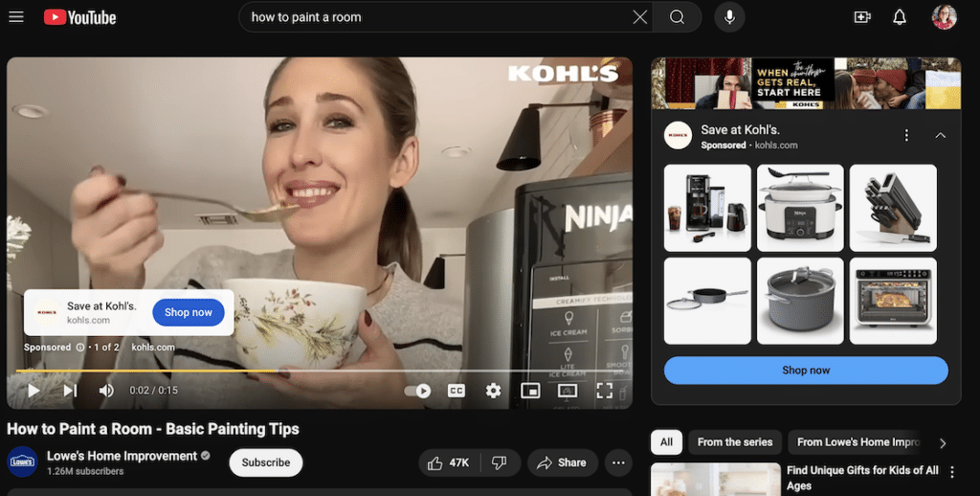The height and width of the screenshot is (496, 980).
Task: Open the hamburger guide menu
Action: [x=16, y=17]
